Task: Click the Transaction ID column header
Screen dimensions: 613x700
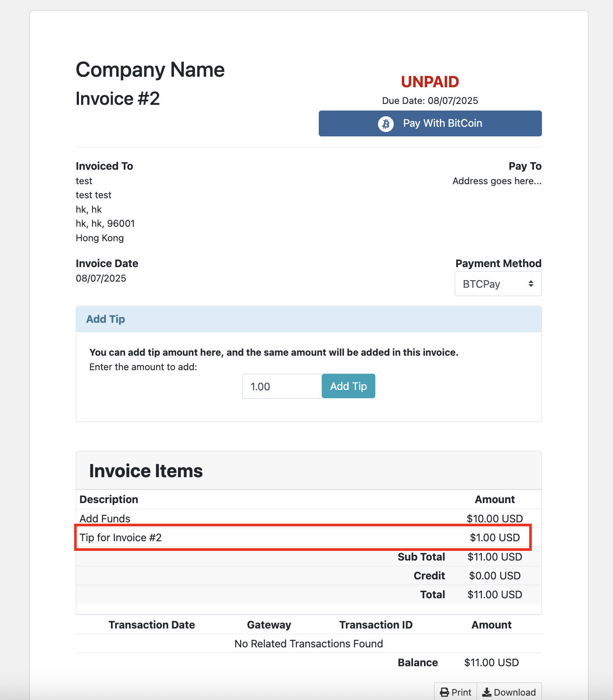Action: coord(376,625)
